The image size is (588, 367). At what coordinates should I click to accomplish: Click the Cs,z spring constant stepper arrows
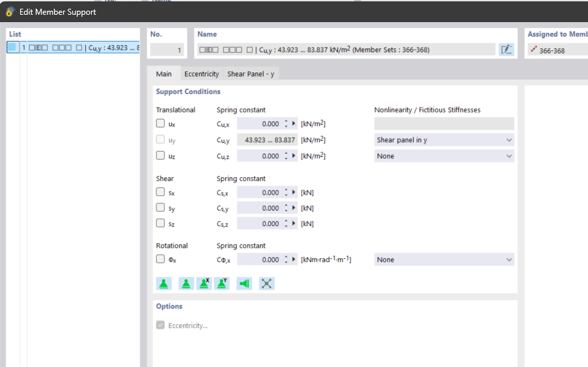click(286, 224)
